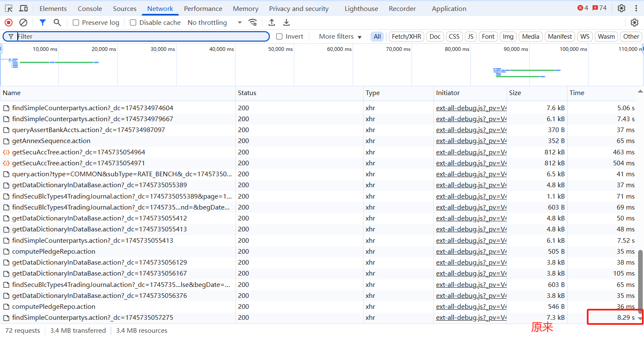
Task: Select queryAssertBankAccts.action request row
Action: point(318,130)
